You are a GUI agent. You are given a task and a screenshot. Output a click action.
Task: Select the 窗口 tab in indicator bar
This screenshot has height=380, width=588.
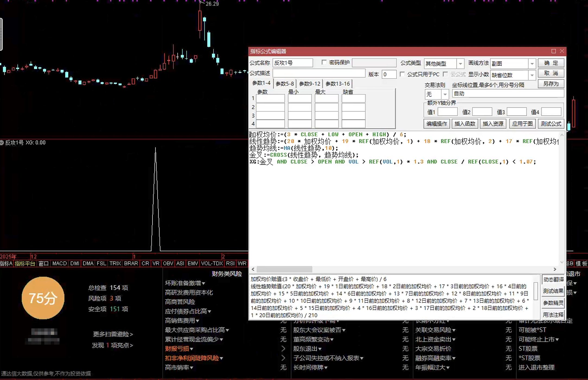pyautogui.click(x=43, y=263)
